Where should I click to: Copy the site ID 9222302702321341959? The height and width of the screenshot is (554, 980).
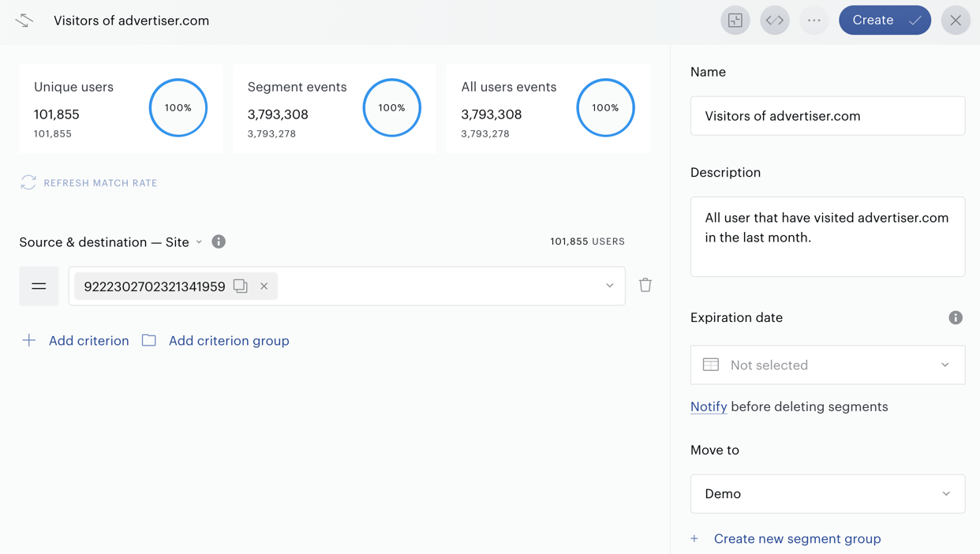(x=241, y=286)
